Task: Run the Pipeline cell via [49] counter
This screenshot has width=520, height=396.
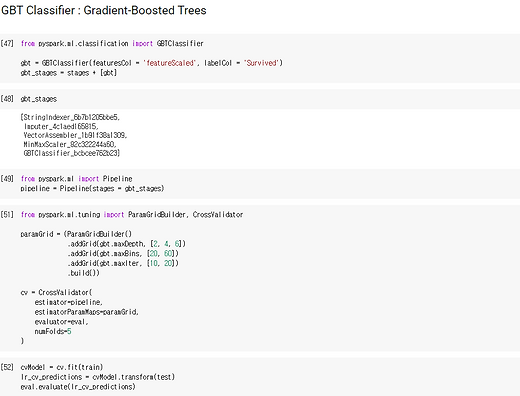Action: 7,179
